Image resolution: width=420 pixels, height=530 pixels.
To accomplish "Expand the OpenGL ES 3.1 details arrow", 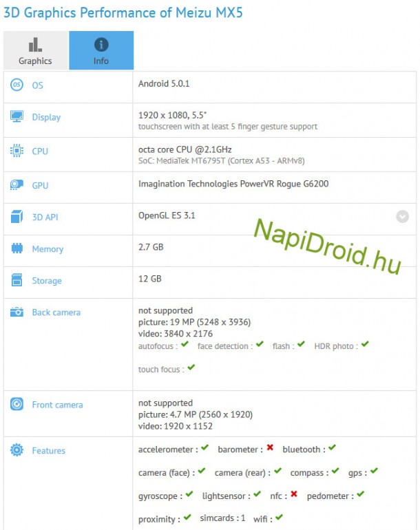I will 402,216.
